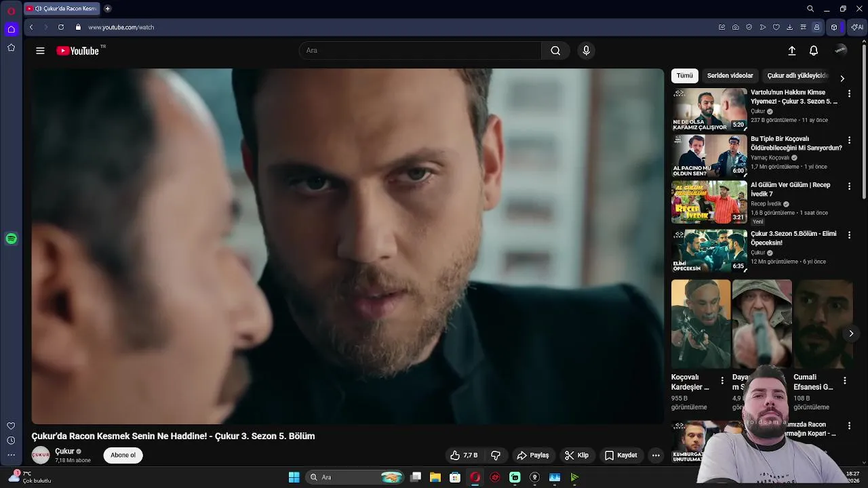This screenshot has width=868, height=488.
Task: Open File Explorer from taskbar
Action: tap(435, 477)
